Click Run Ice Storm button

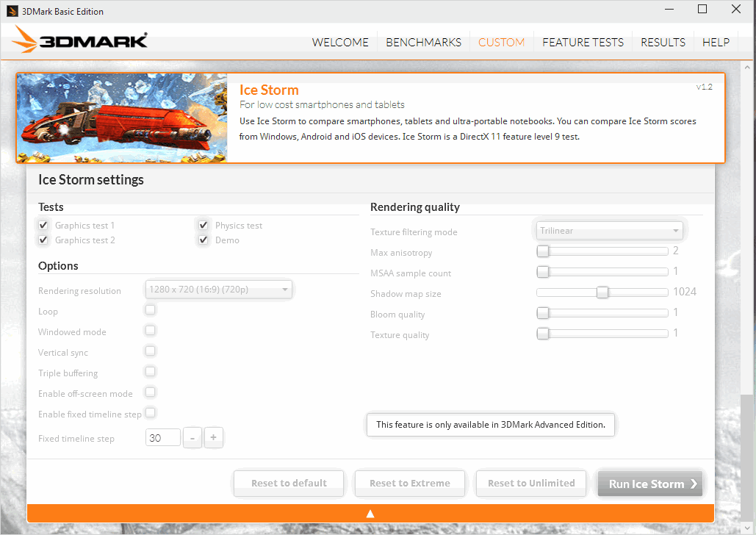pyautogui.click(x=650, y=484)
